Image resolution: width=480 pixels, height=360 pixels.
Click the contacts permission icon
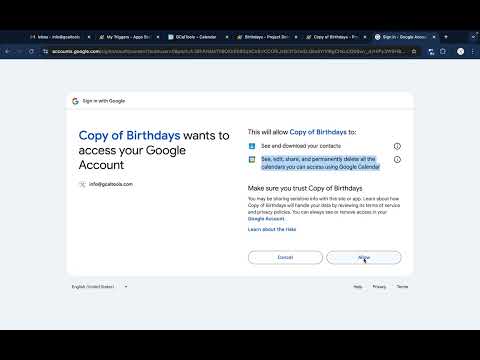coord(252,146)
